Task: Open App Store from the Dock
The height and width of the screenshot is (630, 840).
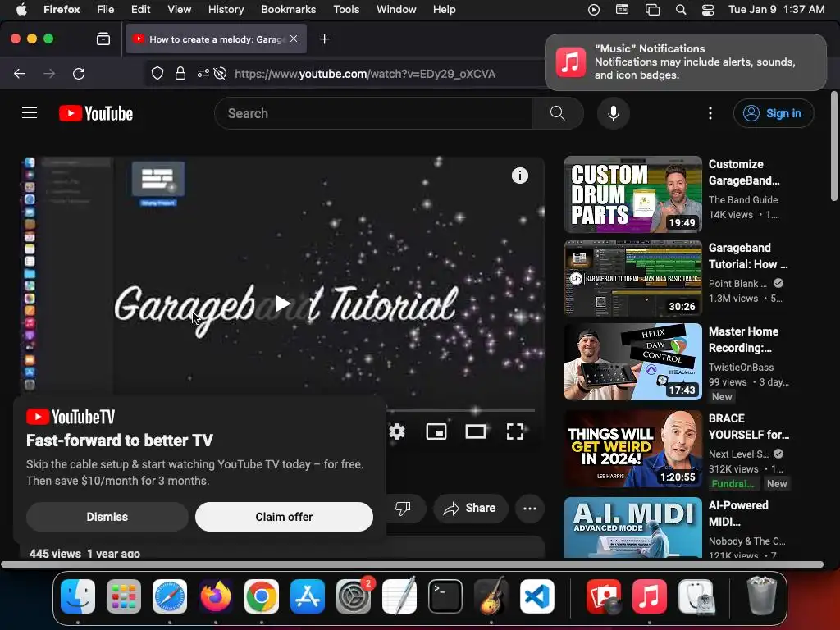Action: point(308,596)
